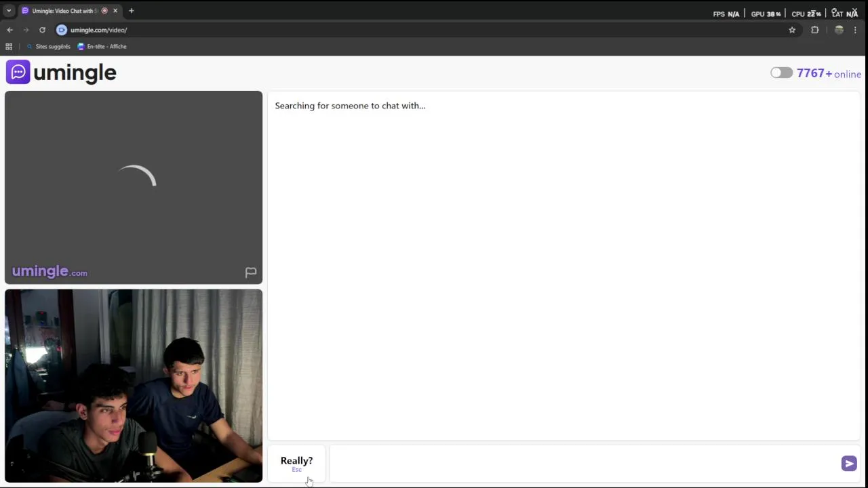Open the browser profile avatar

point(839,30)
